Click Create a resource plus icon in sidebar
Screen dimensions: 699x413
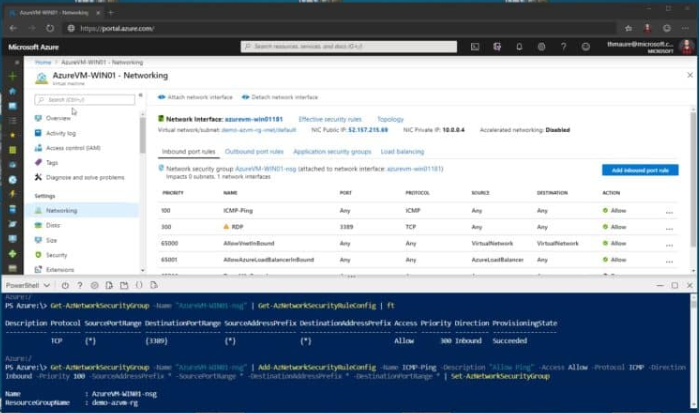tap(12, 76)
